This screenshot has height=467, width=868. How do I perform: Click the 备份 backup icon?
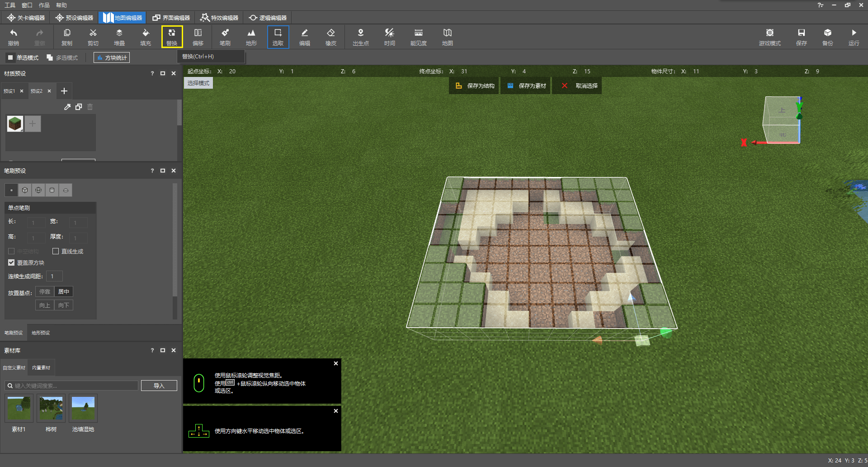827,37
